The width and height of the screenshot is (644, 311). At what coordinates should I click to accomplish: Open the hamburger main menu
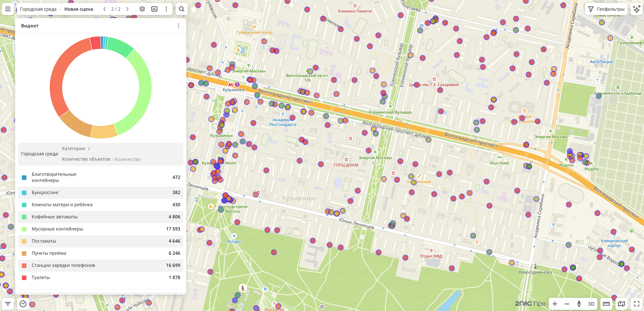[x=8, y=9]
